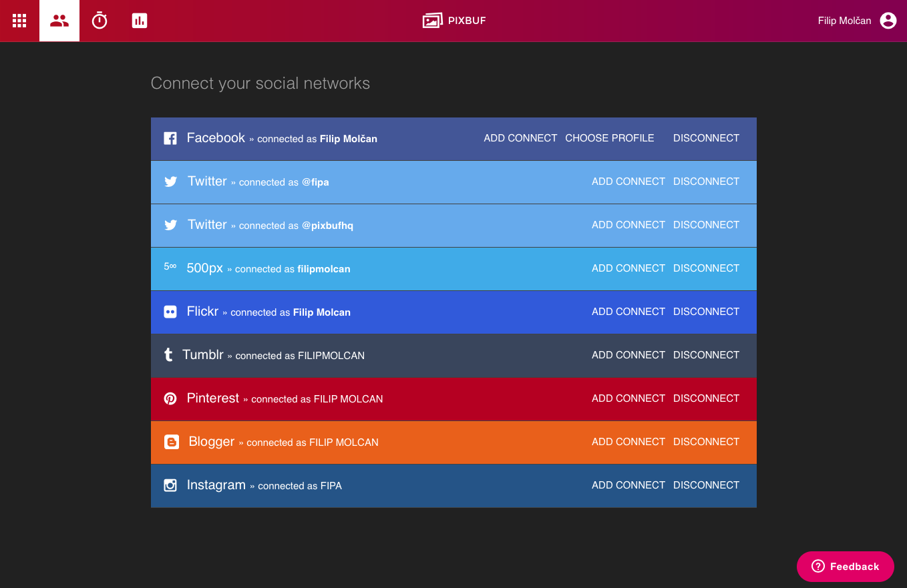Disconnect the Instagram account
The image size is (907, 588).
coord(706,485)
